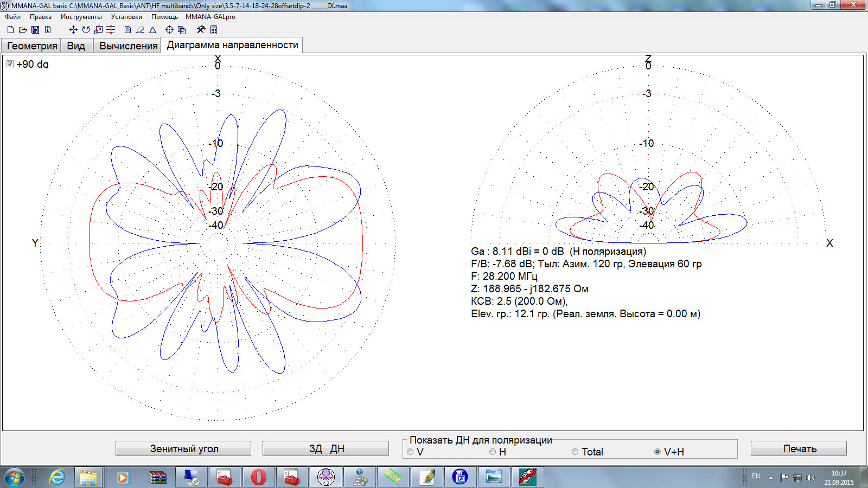Uncheck the +90 dg checkbox
Screen dimensions: 868x488
pyautogui.click(x=10, y=64)
